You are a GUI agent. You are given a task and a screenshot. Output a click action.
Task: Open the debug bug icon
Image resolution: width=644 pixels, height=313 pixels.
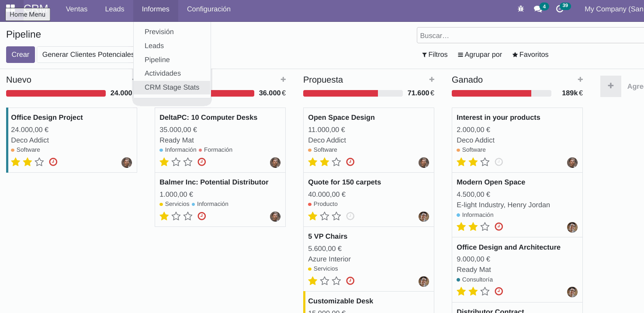coord(521,9)
